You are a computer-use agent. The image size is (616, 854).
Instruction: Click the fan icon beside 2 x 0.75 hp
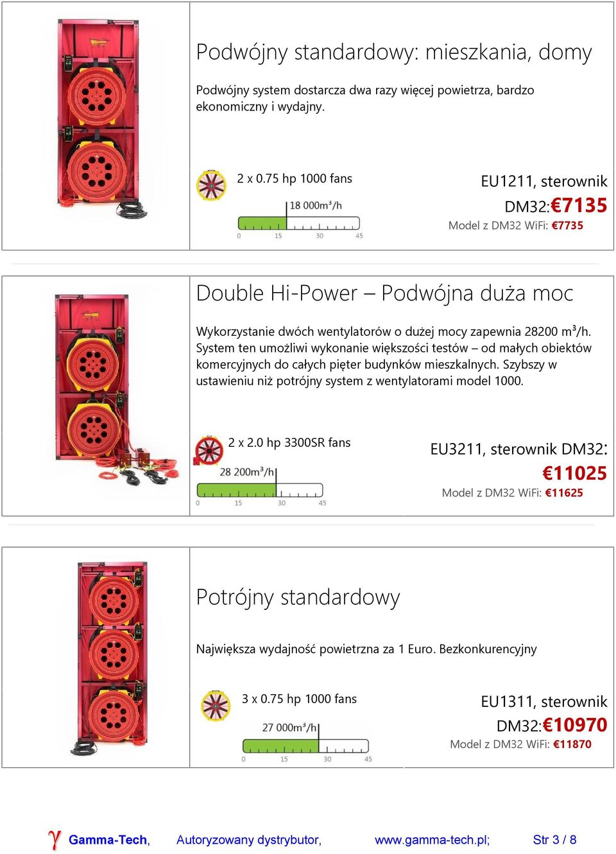(211, 185)
